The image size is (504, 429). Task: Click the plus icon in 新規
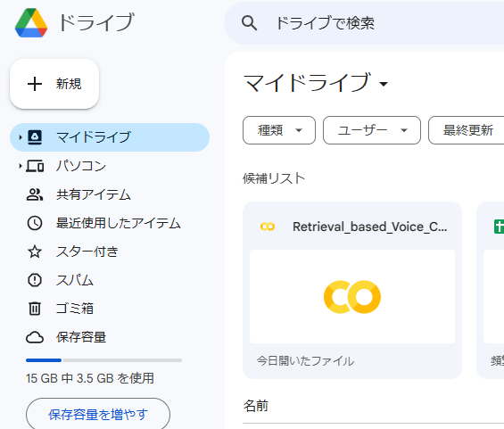point(35,84)
